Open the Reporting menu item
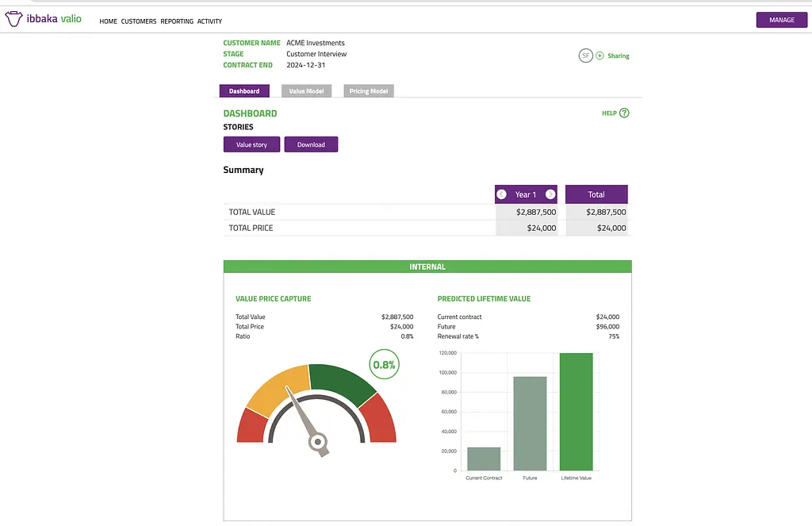The image size is (812, 526). point(177,21)
